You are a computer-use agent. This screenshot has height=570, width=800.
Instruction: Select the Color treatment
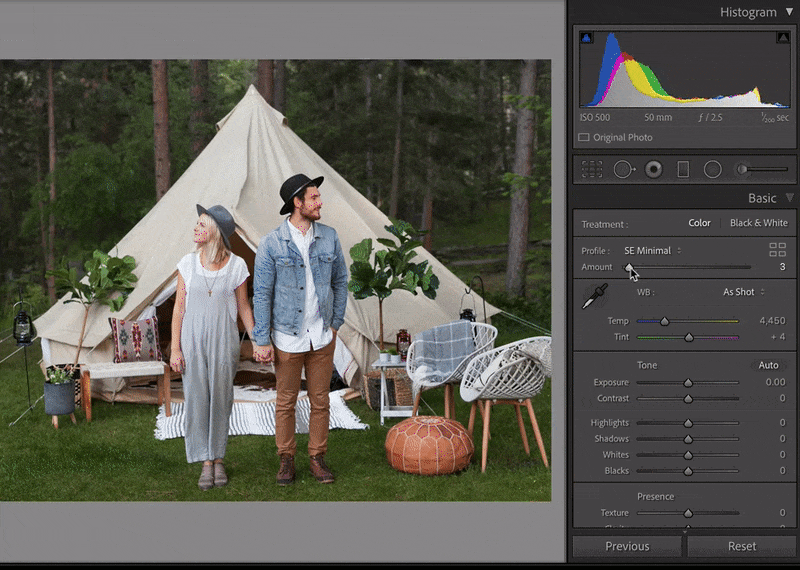[x=699, y=223]
